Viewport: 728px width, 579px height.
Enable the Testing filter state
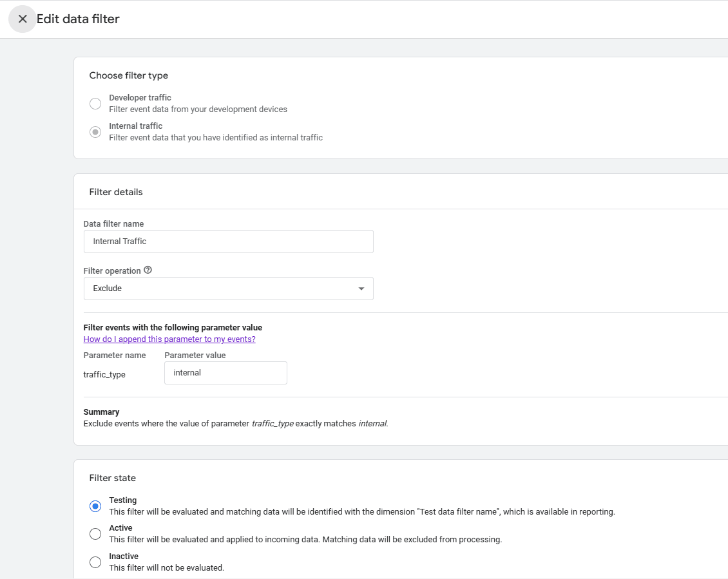(95, 506)
